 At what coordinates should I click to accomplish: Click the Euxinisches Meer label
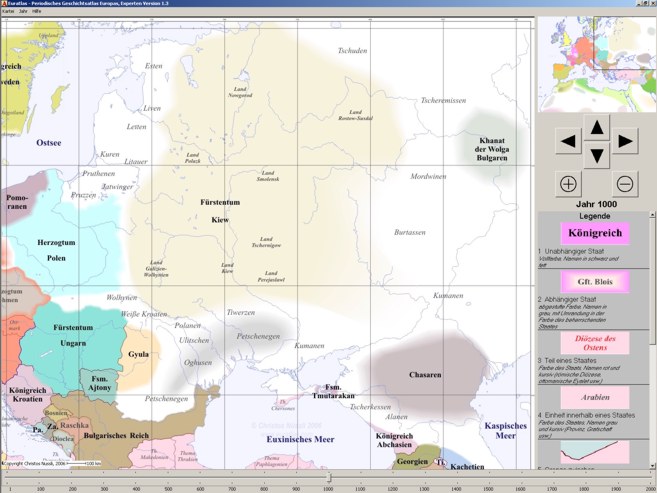click(x=300, y=439)
